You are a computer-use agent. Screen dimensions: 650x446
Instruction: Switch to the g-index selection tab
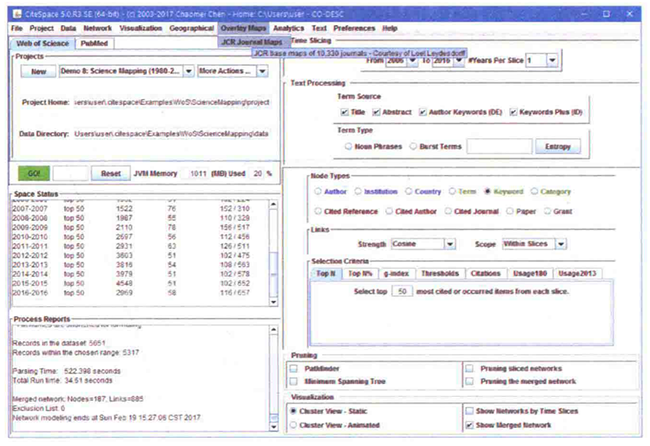click(x=396, y=273)
